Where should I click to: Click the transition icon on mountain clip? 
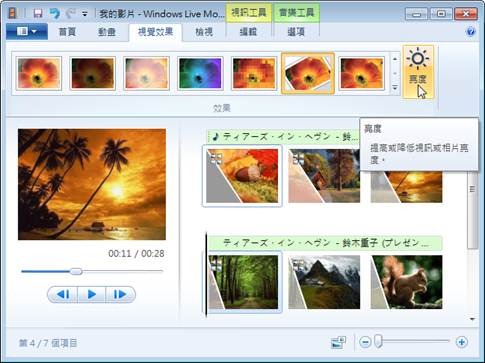click(298, 265)
